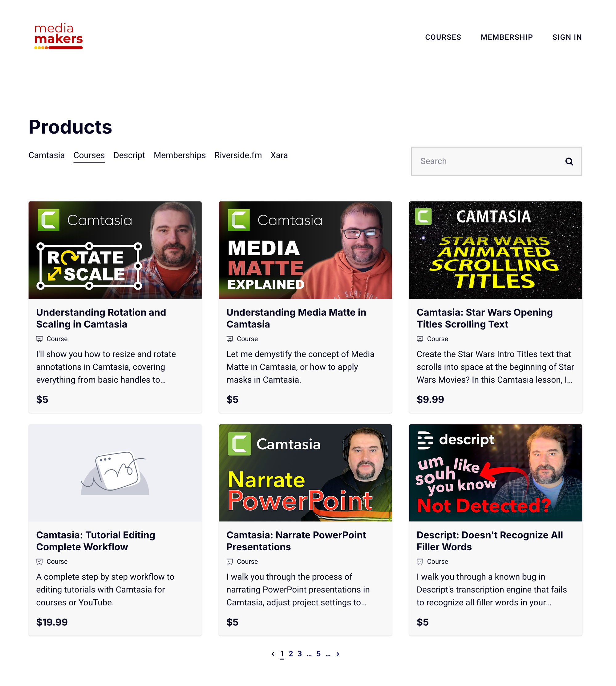The height and width of the screenshot is (686, 616).
Task: Go to page 2 of products
Action: tap(290, 653)
